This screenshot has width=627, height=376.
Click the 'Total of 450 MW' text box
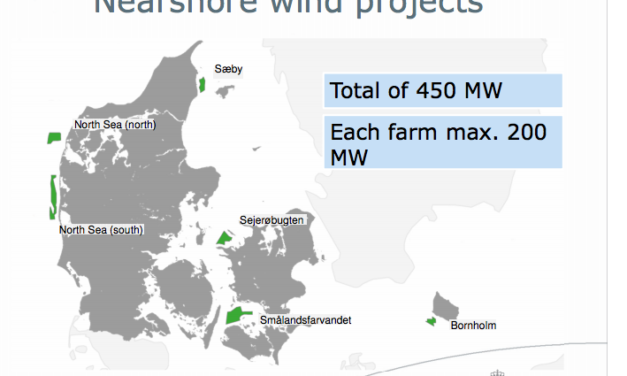(x=443, y=91)
